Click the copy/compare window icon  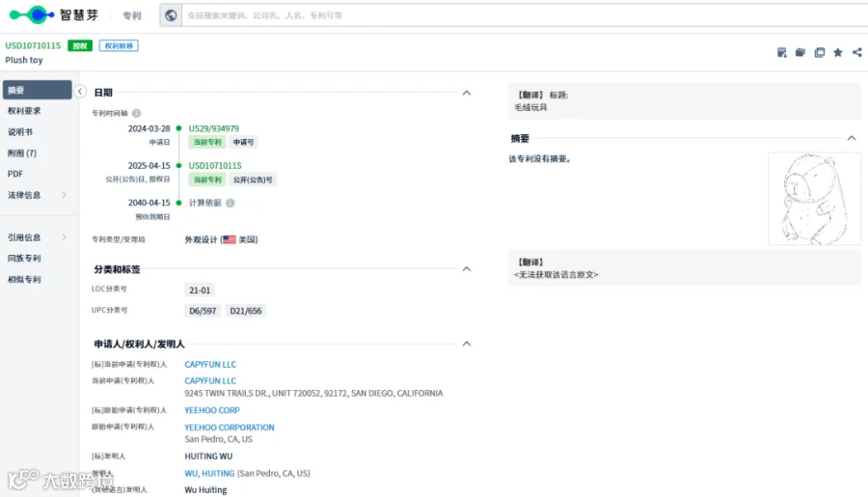(x=819, y=52)
